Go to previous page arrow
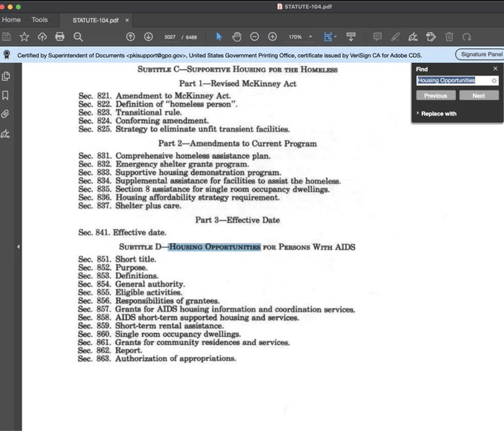This screenshot has width=504, height=431. [x=130, y=37]
